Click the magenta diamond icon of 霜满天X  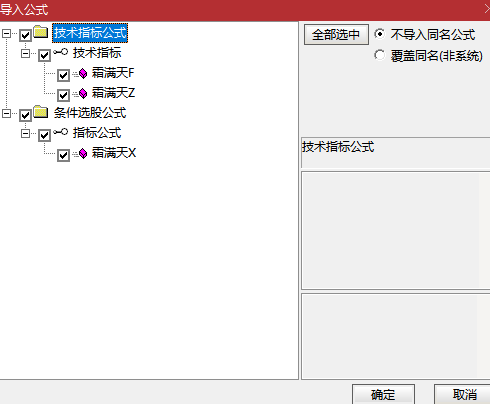[x=82, y=153]
